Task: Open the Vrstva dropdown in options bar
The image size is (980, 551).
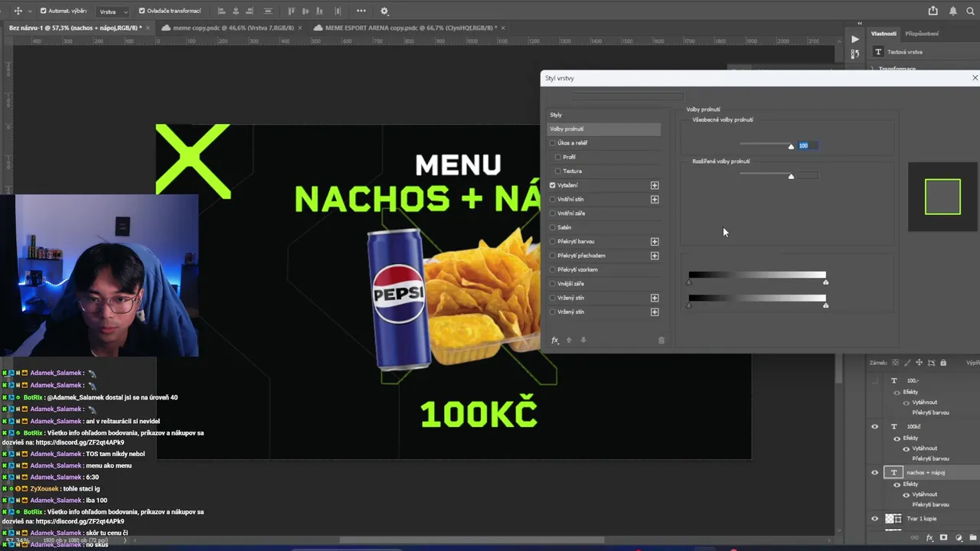Action: pyautogui.click(x=113, y=11)
